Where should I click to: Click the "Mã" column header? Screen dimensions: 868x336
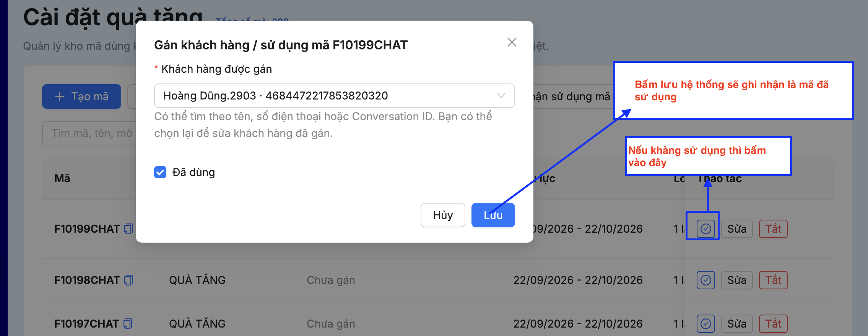[x=62, y=178]
